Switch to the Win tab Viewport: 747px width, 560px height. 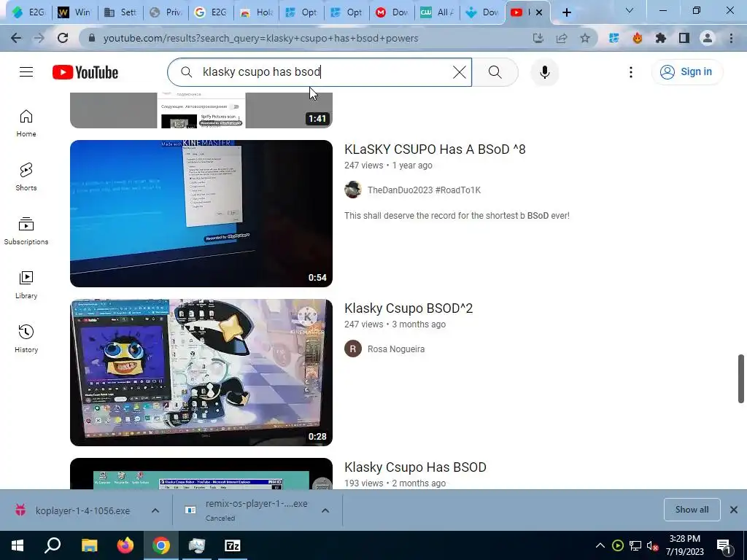(x=74, y=12)
